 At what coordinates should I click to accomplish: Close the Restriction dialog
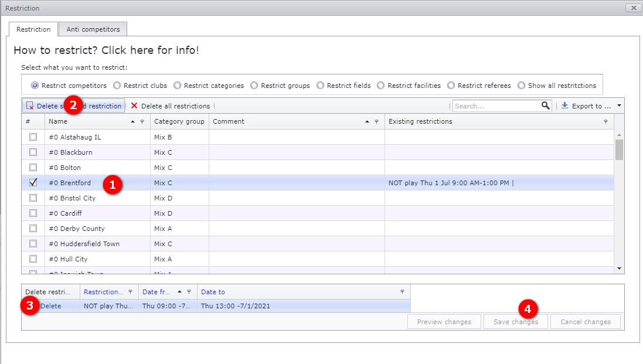coord(634,8)
